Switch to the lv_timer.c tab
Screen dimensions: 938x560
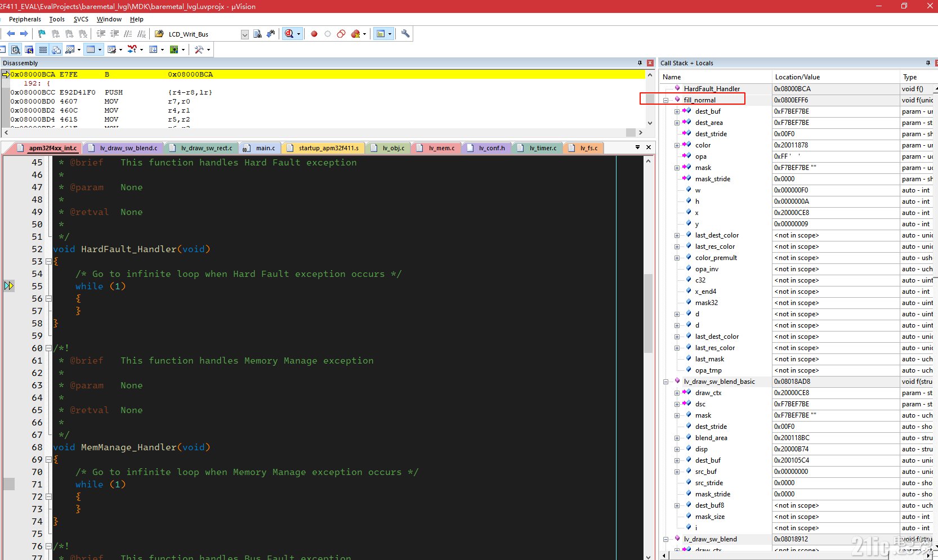click(x=537, y=148)
